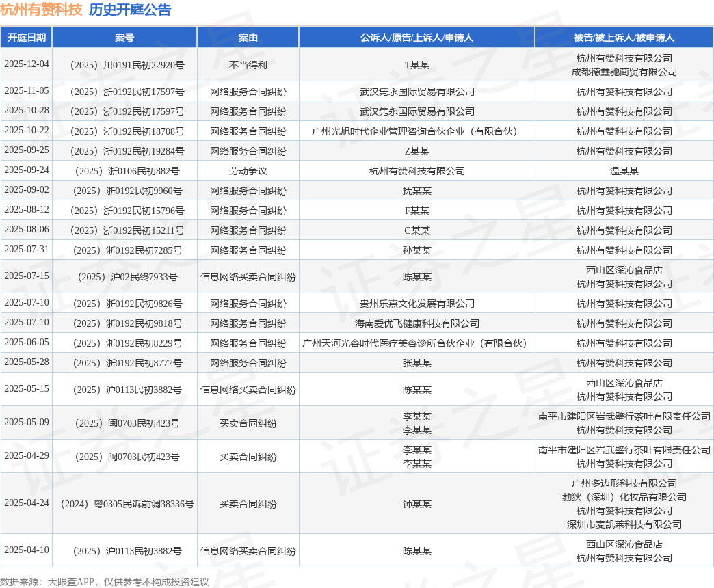Select the date 2025-12-04
This screenshot has width=714, height=588.
tap(27, 64)
